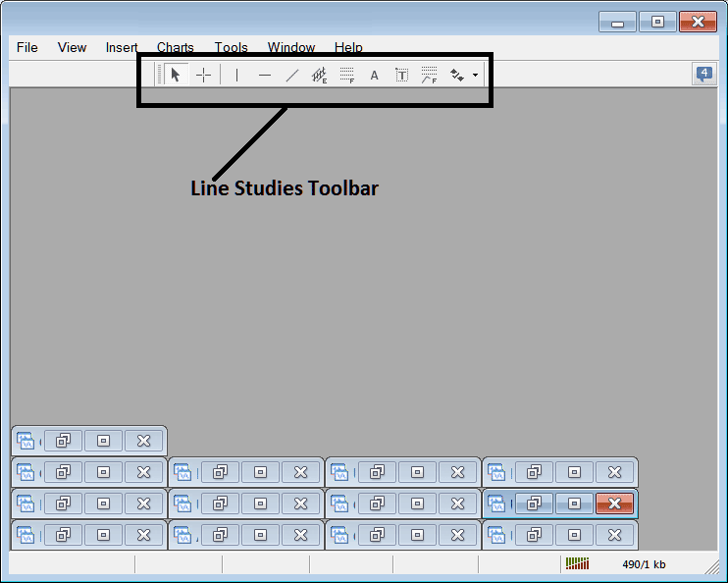This screenshot has width=728, height=583.
Task: Choose the Horizontal Line drawing tool
Action: (265, 75)
